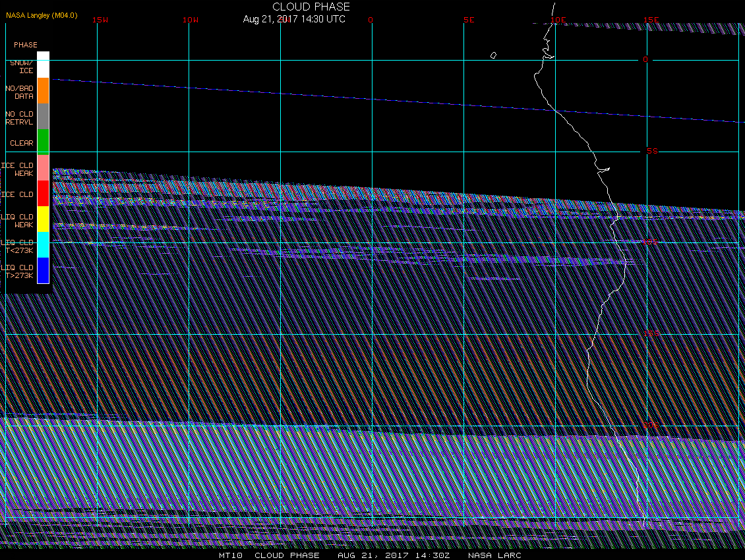Click the 10W longitude label

191,20
